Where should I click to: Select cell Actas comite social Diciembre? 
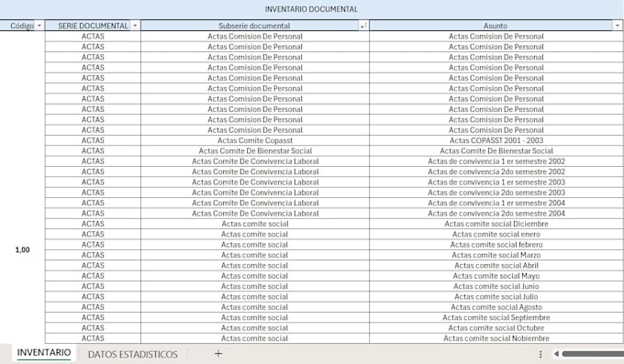coord(496,224)
